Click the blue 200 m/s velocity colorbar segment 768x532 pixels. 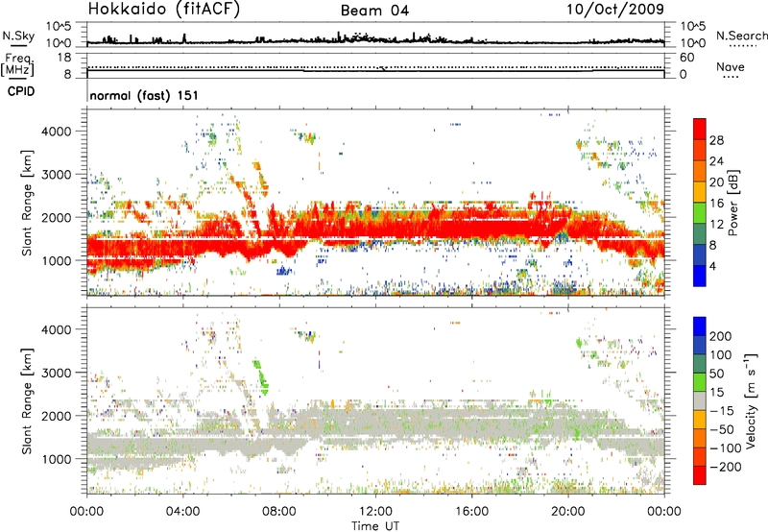click(700, 326)
